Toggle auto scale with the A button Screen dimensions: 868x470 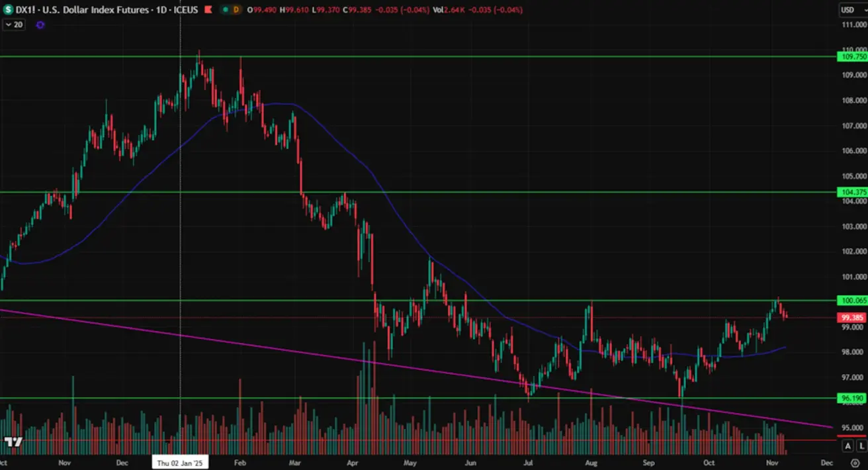[x=847, y=446]
